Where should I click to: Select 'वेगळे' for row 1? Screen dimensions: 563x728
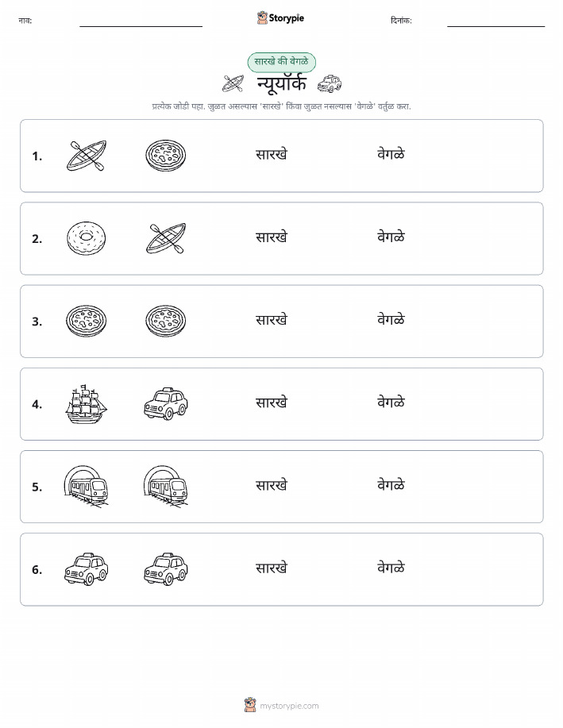(x=391, y=154)
